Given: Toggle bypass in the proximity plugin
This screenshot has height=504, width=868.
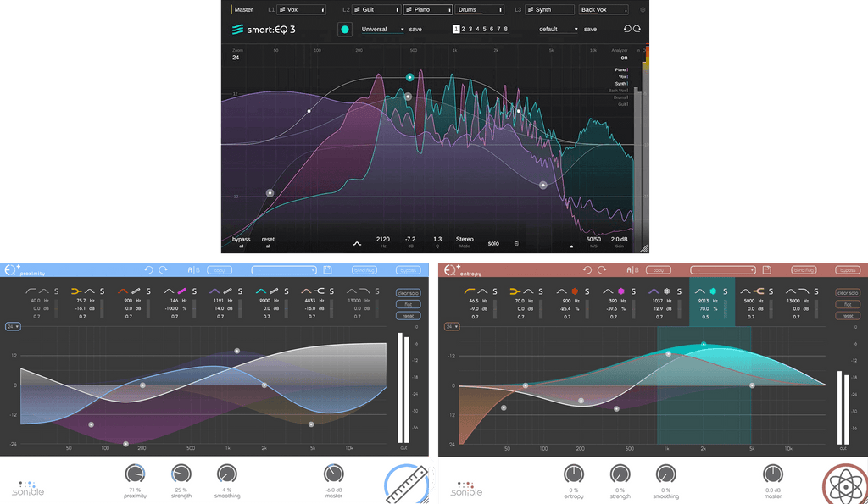Looking at the screenshot, I should point(408,270).
